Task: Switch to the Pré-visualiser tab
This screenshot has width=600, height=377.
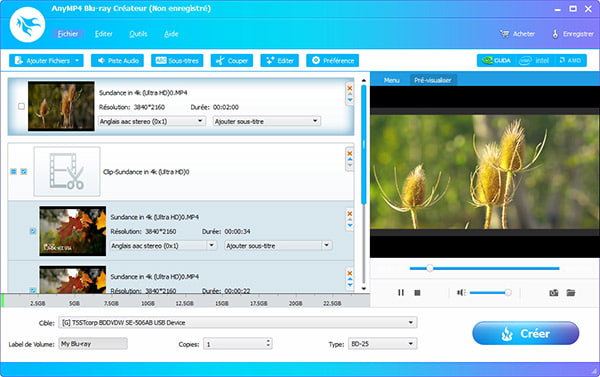Action: (x=433, y=80)
